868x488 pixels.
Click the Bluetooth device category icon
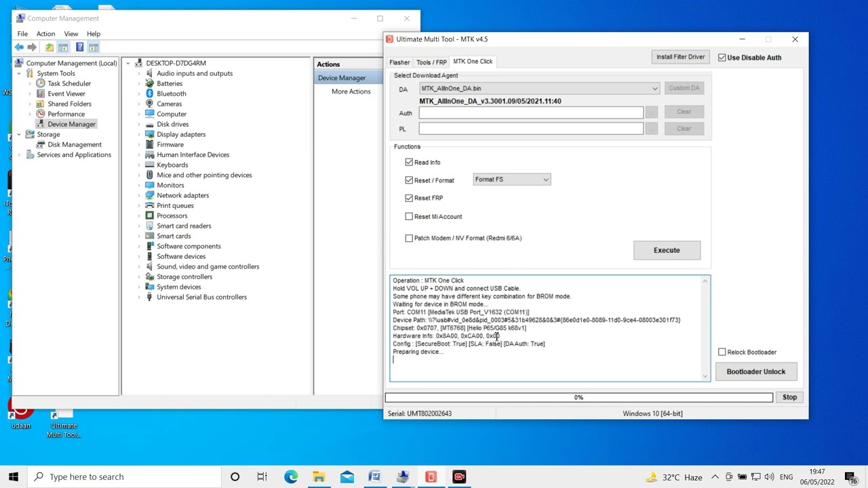point(149,94)
